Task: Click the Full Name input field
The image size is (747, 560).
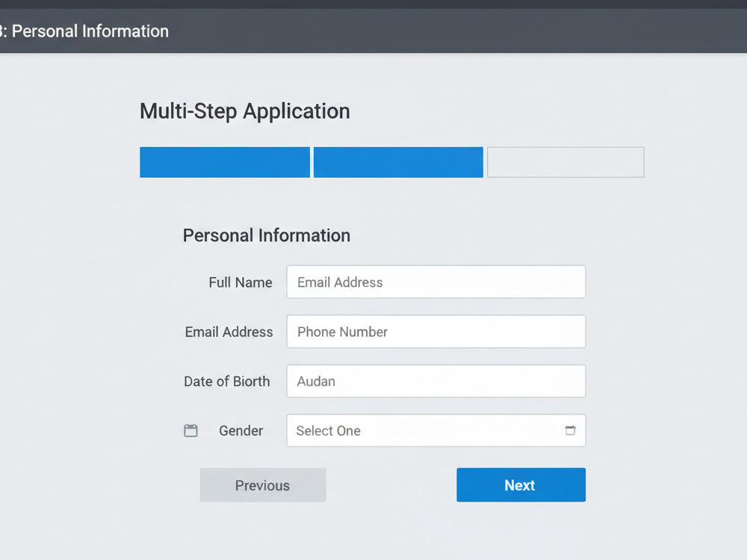Action: 436,282
